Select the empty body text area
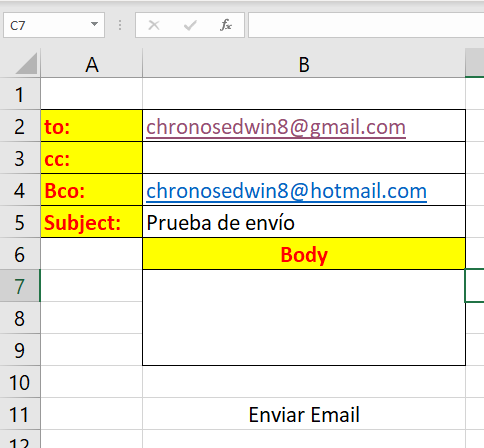Image resolution: width=484 pixels, height=448 pixels. (x=304, y=318)
